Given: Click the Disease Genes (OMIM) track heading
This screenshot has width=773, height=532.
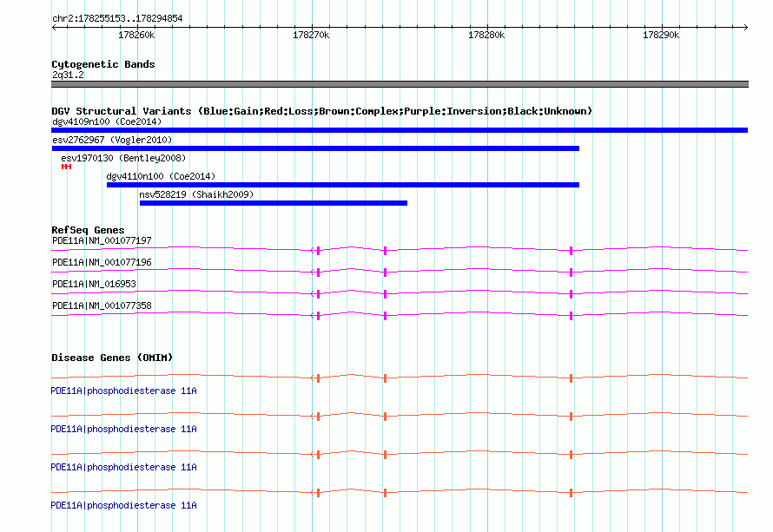Looking at the screenshot, I should coord(112,358).
